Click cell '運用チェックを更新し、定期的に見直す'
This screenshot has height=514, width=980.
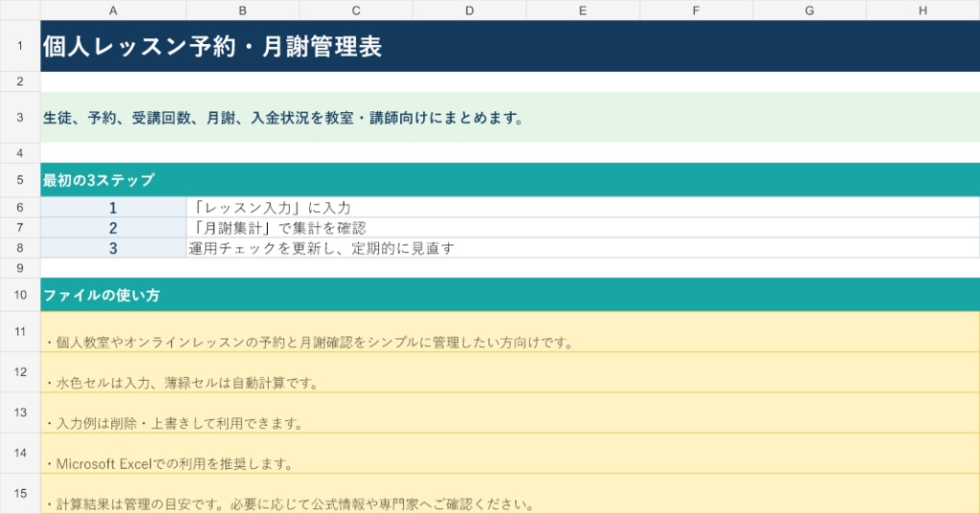pos(583,248)
